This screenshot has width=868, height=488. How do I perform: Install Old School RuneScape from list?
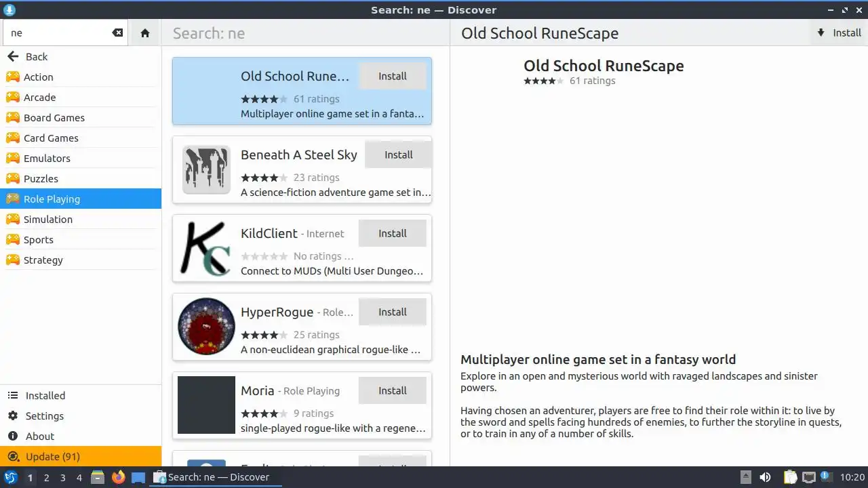[393, 76]
